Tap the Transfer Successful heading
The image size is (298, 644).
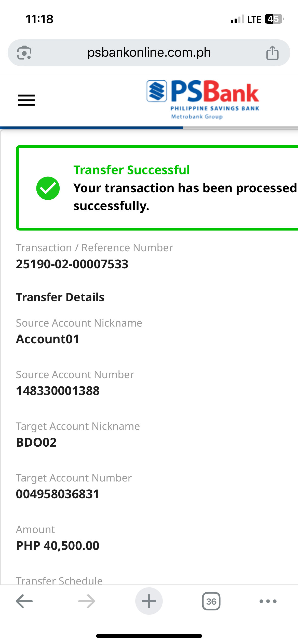coord(132,170)
